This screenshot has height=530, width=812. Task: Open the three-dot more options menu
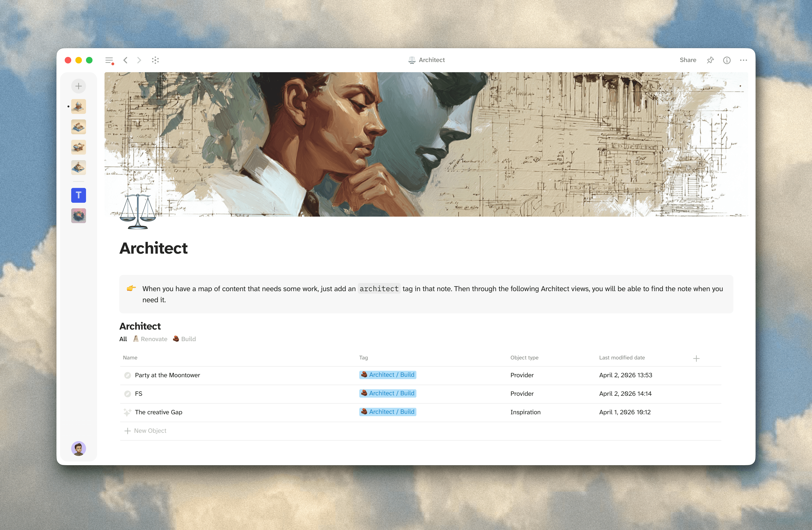pyautogui.click(x=743, y=60)
